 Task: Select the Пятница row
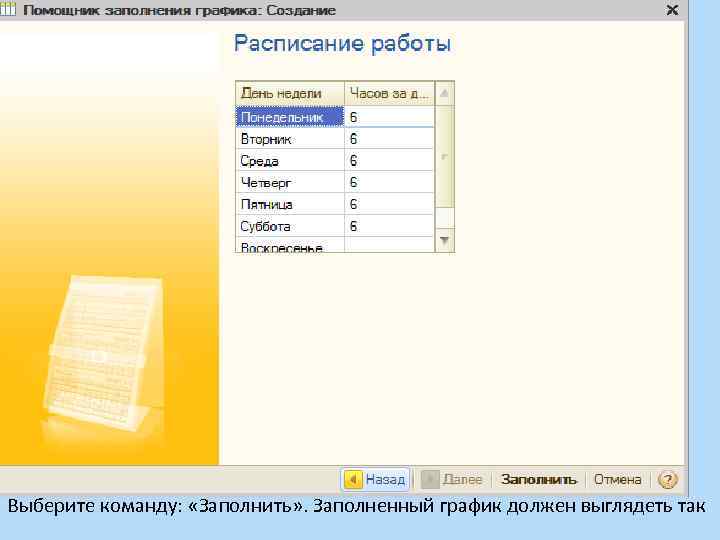pos(335,204)
